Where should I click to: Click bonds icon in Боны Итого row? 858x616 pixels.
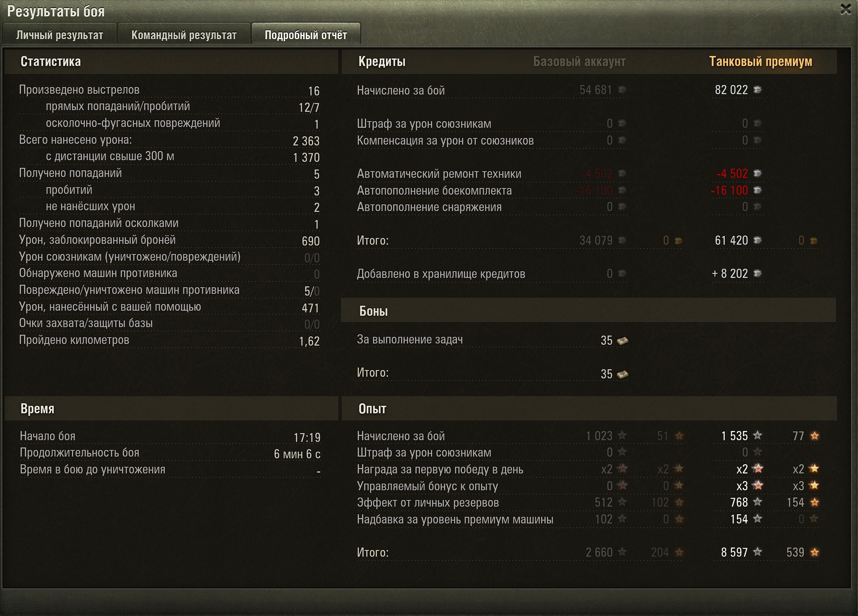pyautogui.click(x=622, y=374)
